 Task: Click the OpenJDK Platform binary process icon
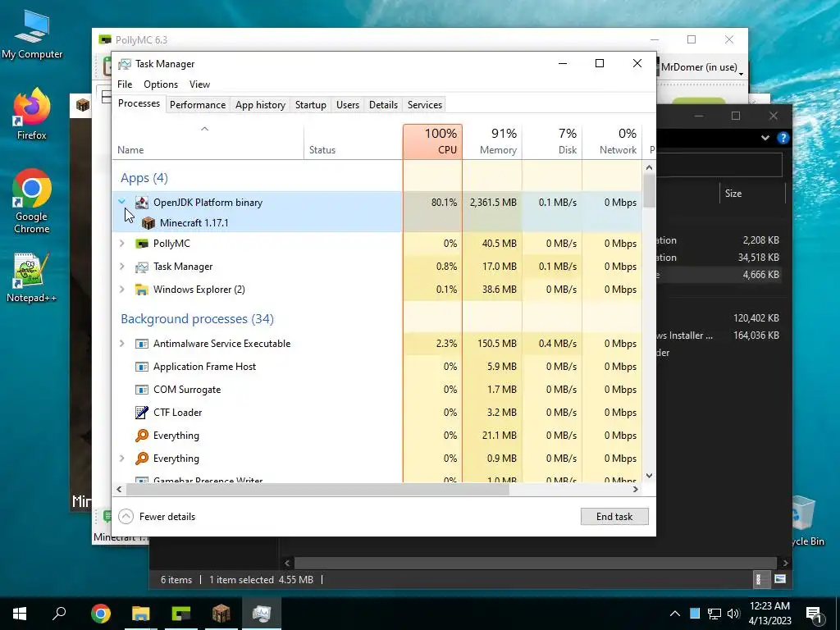141,203
